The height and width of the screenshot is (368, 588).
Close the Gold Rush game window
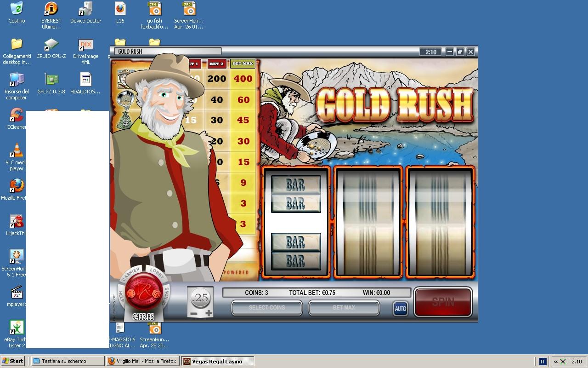(x=470, y=52)
